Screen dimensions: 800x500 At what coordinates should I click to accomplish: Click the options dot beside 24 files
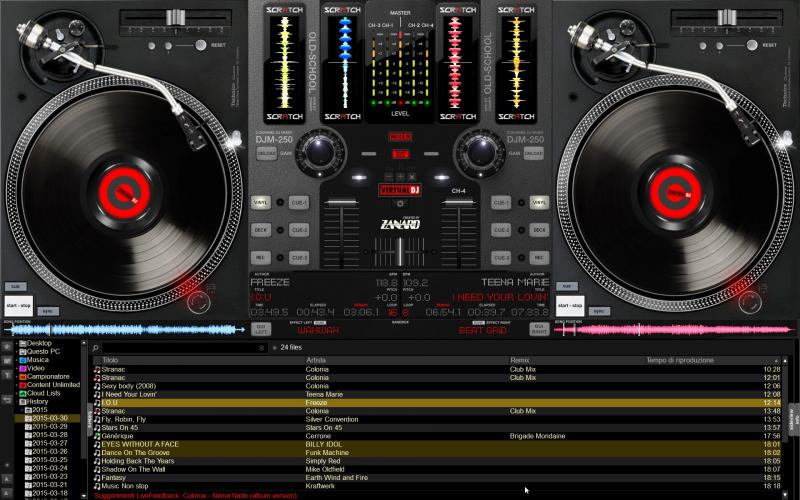274,348
